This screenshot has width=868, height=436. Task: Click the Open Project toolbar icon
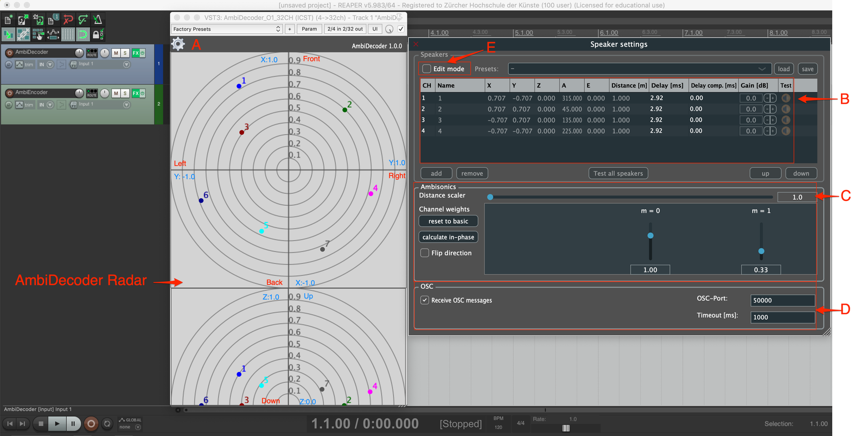point(23,20)
